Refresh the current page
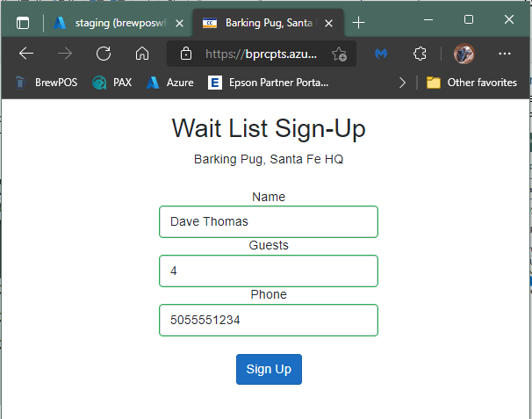532x419 pixels. 103,54
